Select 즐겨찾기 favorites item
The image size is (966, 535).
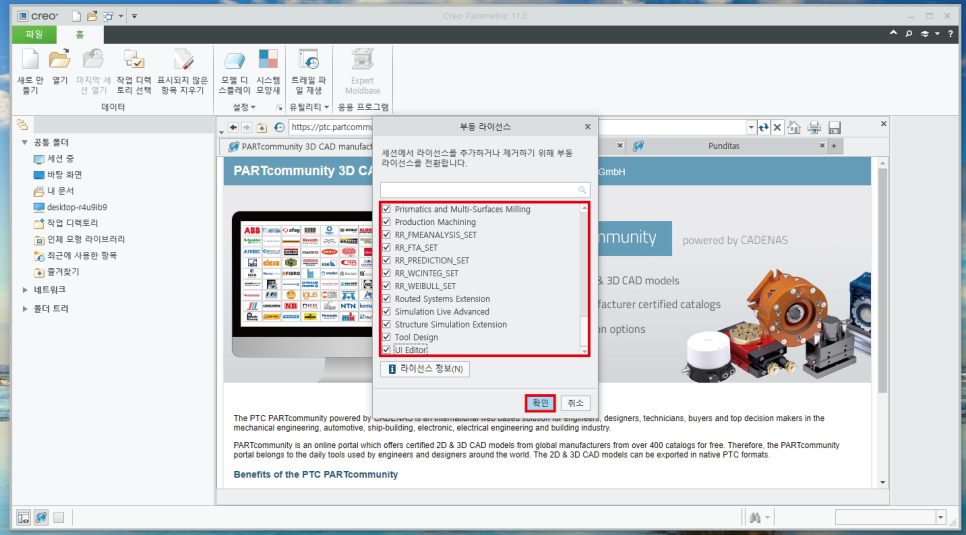point(57,272)
